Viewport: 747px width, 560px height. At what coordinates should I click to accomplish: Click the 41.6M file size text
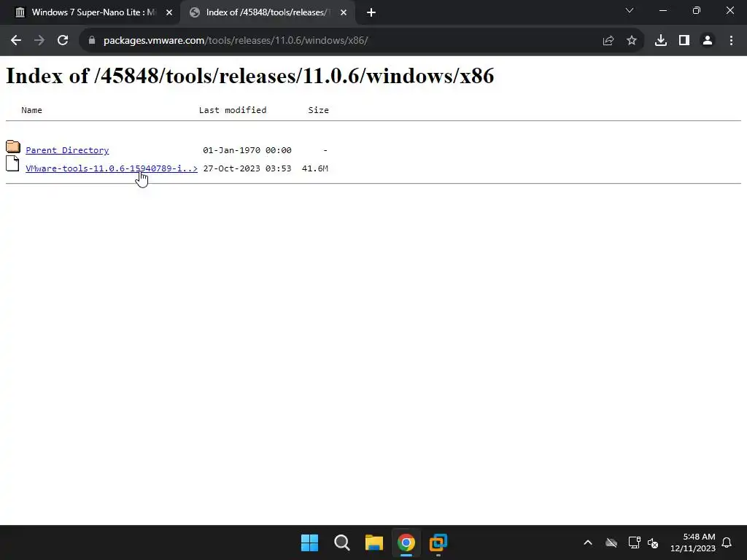(x=315, y=168)
